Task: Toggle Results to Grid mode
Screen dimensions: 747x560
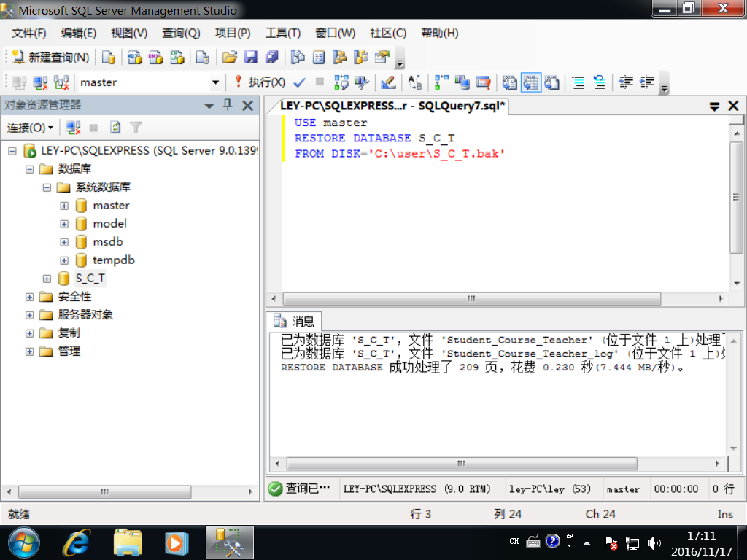Action: click(x=531, y=82)
